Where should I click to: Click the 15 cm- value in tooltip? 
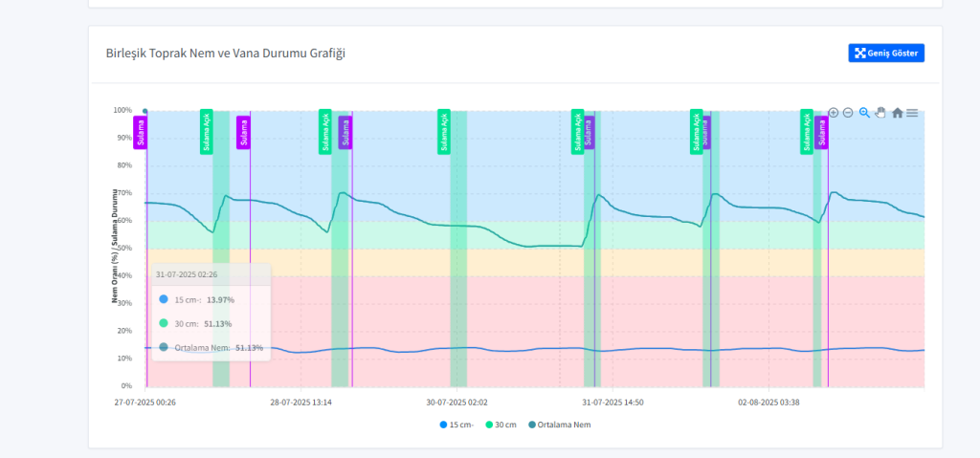pos(220,299)
